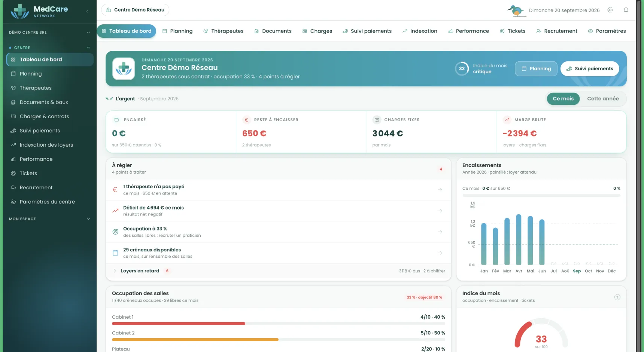Click the Ce mois encaissement progress bar
The width and height of the screenshot is (644, 352).
point(541,195)
